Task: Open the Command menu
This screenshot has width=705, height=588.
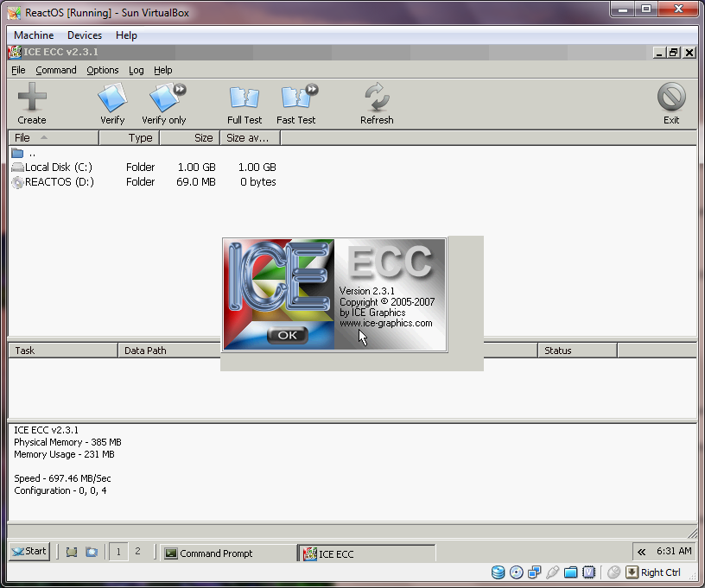Action: (56, 70)
